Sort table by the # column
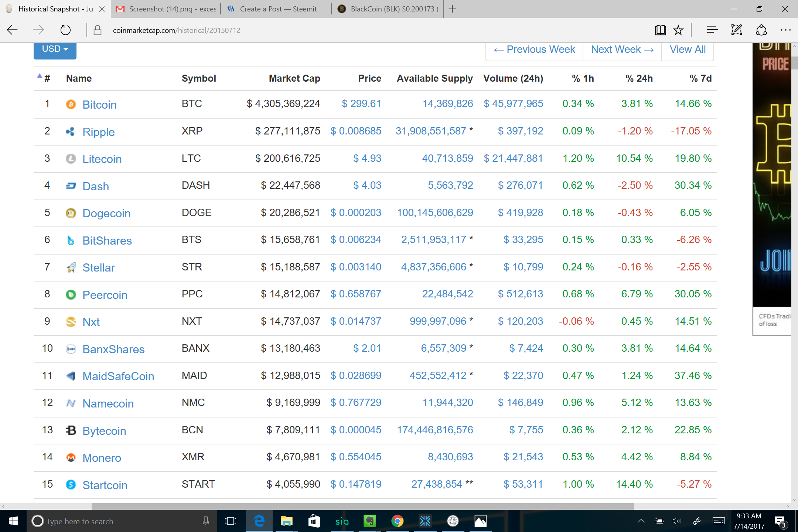This screenshot has height=532, width=798. point(47,78)
